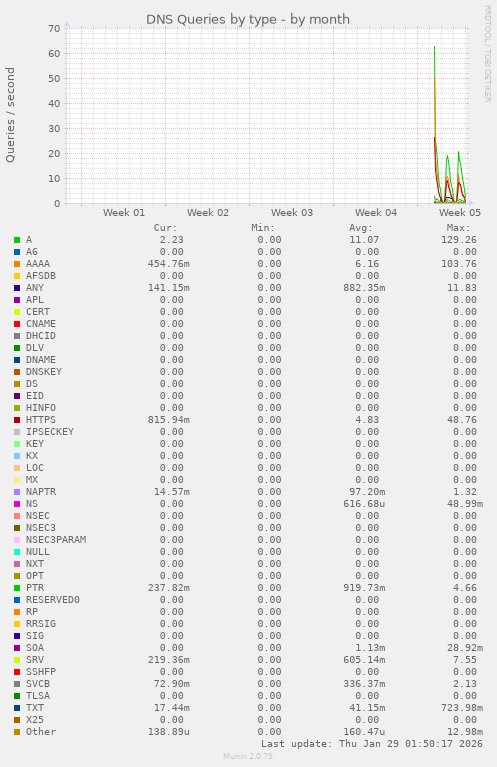The height and width of the screenshot is (767, 497).
Task: Click the 'SSHFP' legend label
Action: pos(41,672)
